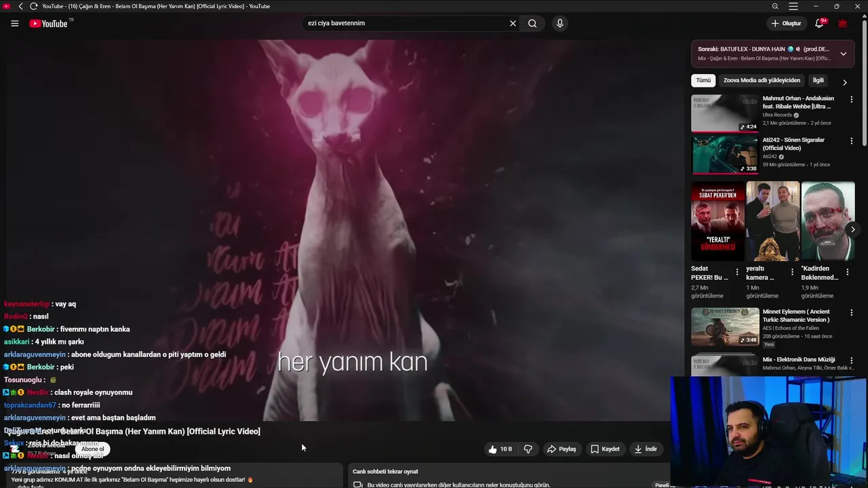Open options for Mix Elektronik Dans
The width and height of the screenshot is (868, 488).
tap(851, 360)
